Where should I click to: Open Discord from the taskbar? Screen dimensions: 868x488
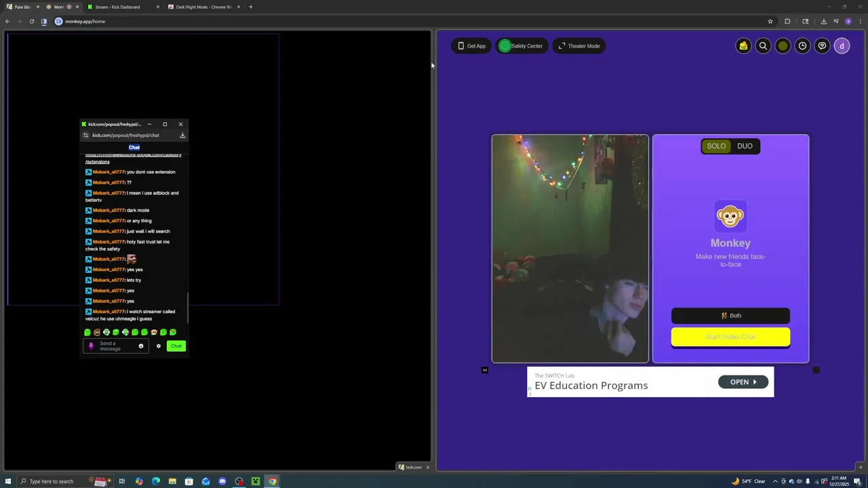click(x=222, y=481)
